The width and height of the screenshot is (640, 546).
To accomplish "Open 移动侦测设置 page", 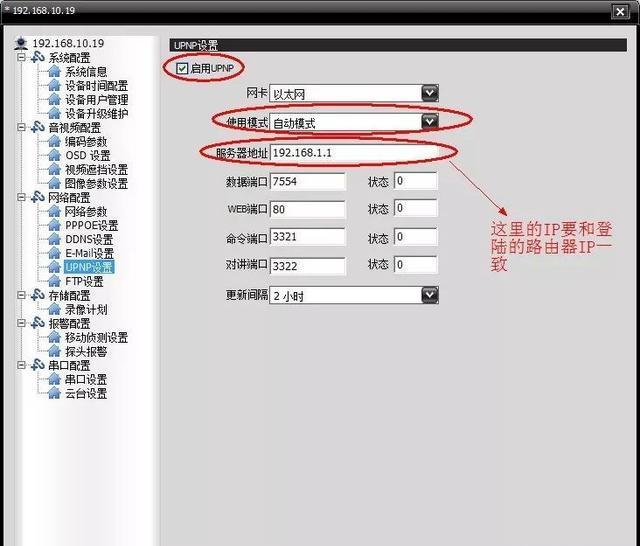I will 97,337.
